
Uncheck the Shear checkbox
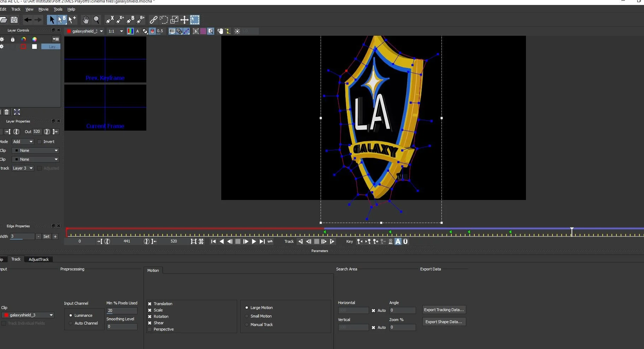150,323
